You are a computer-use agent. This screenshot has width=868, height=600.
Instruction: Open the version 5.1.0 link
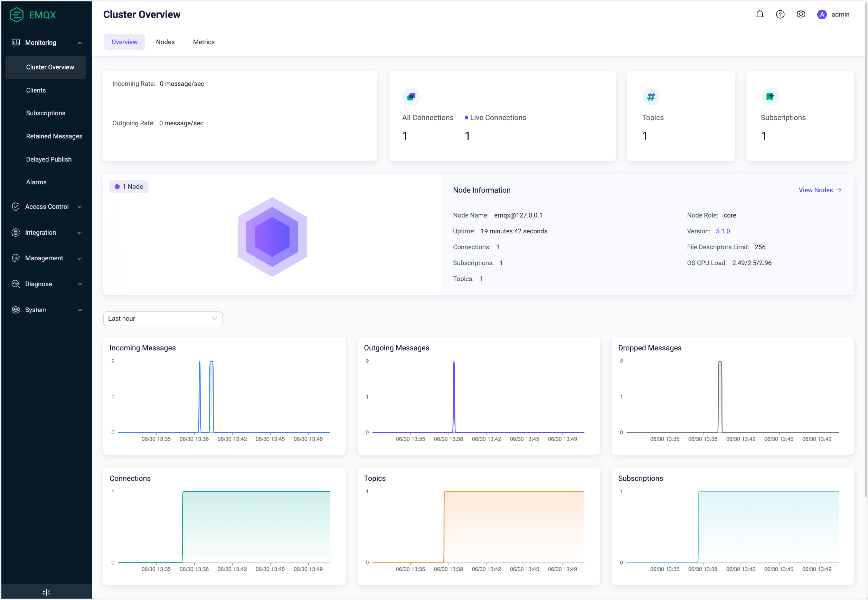[723, 231]
